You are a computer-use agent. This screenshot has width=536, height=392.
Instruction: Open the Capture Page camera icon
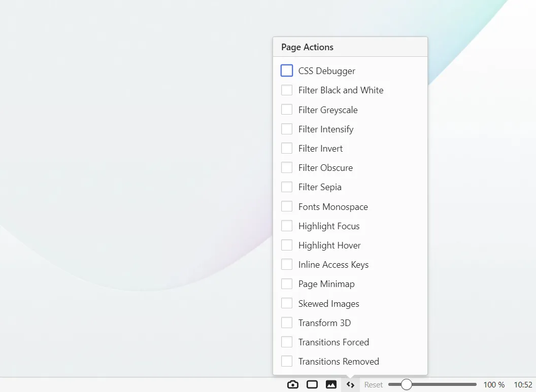[292, 384]
